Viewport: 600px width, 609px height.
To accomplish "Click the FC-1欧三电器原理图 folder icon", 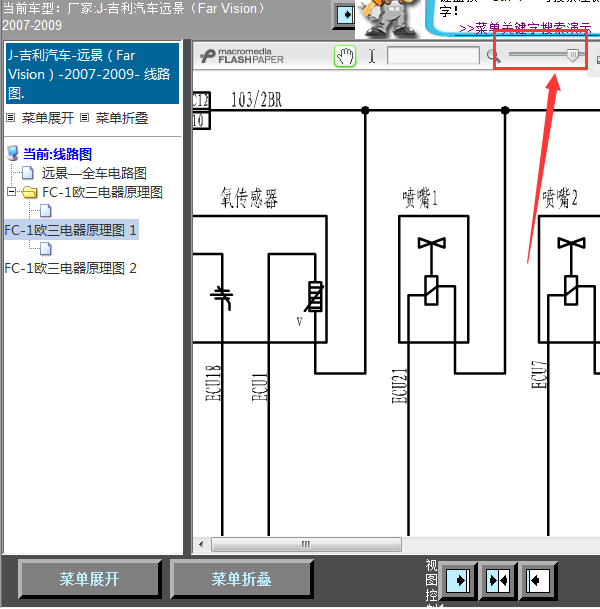I will (30, 192).
